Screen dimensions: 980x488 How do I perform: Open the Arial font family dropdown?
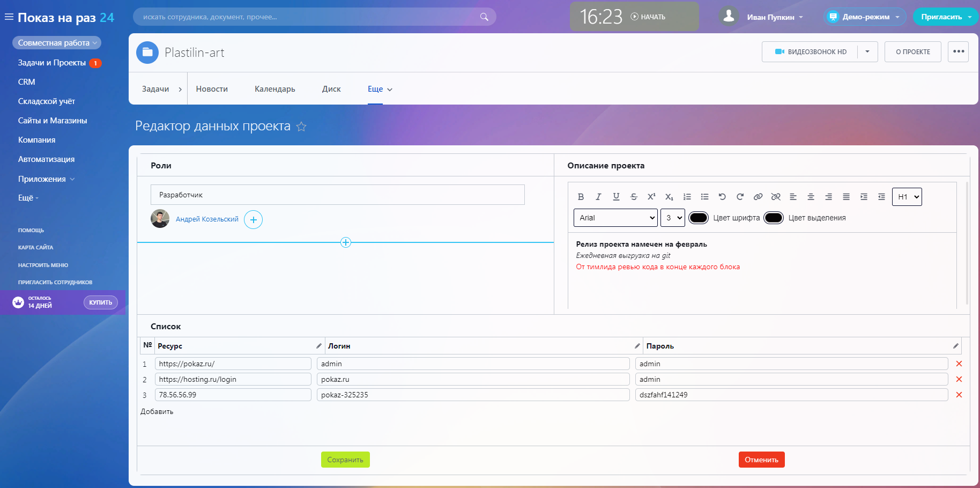coord(615,218)
